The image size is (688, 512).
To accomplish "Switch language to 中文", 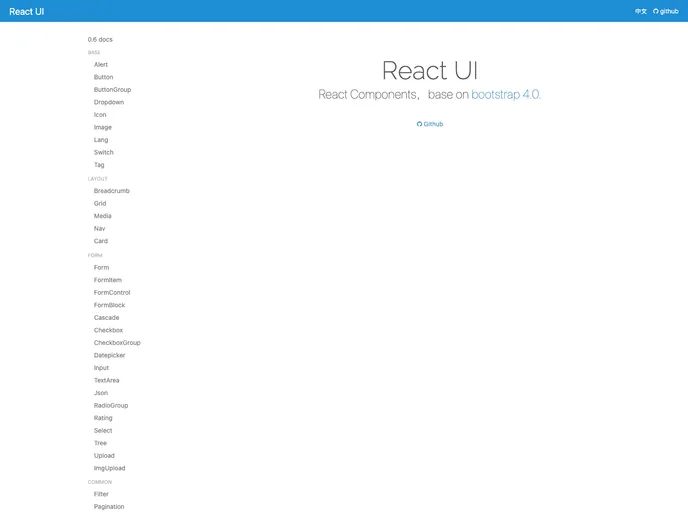I will pos(641,11).
